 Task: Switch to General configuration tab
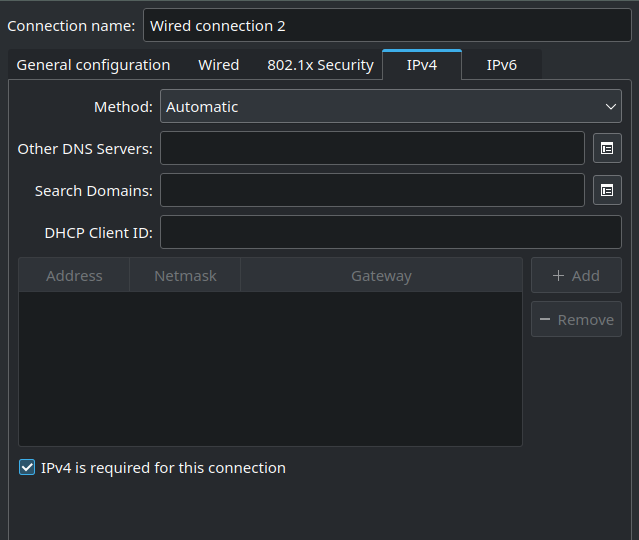[x=93, y=65]
